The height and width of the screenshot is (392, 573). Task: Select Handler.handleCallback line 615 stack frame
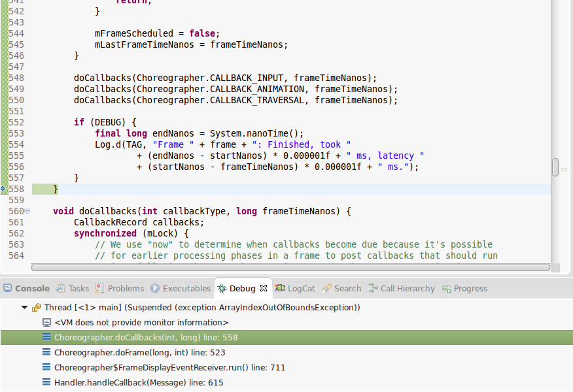pyautogui.click(x=138, y=382)
